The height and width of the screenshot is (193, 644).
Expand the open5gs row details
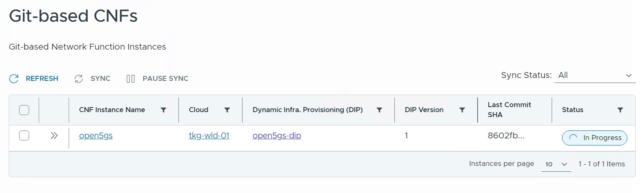click(x=54, y=135)
